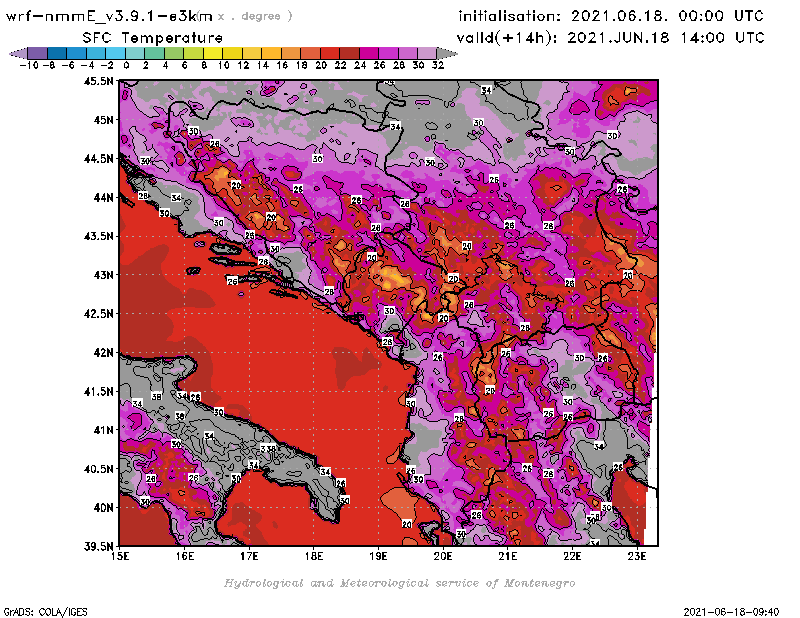Click the '21E' longitude axis label
This screenshot has width=800, height=618.
pyautogui.click(x=508, y=556)
